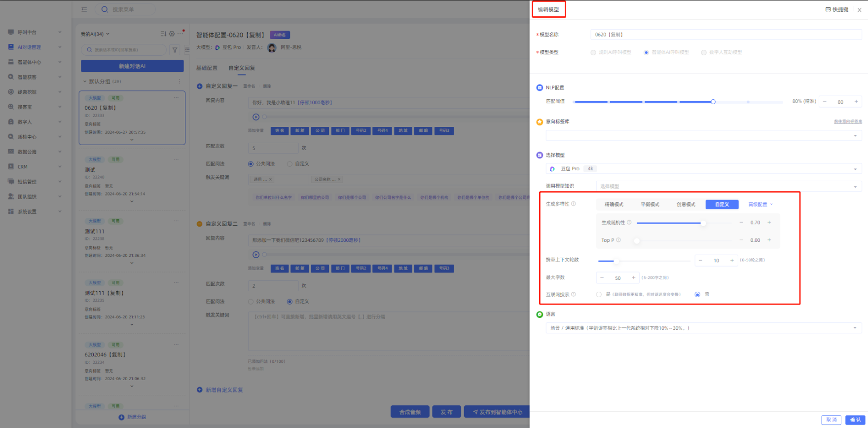
Task: Click minus icon to decrease 最大字数
Action: [602, 278]
